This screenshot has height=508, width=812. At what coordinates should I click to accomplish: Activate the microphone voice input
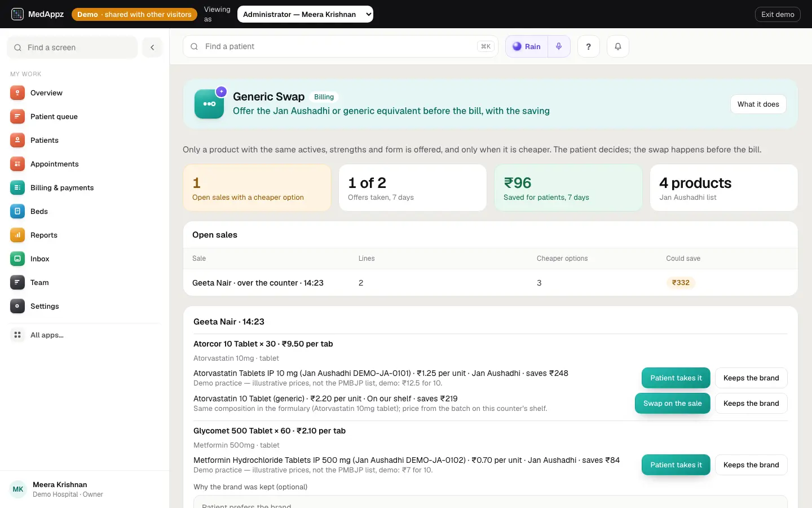pos(559,46)
